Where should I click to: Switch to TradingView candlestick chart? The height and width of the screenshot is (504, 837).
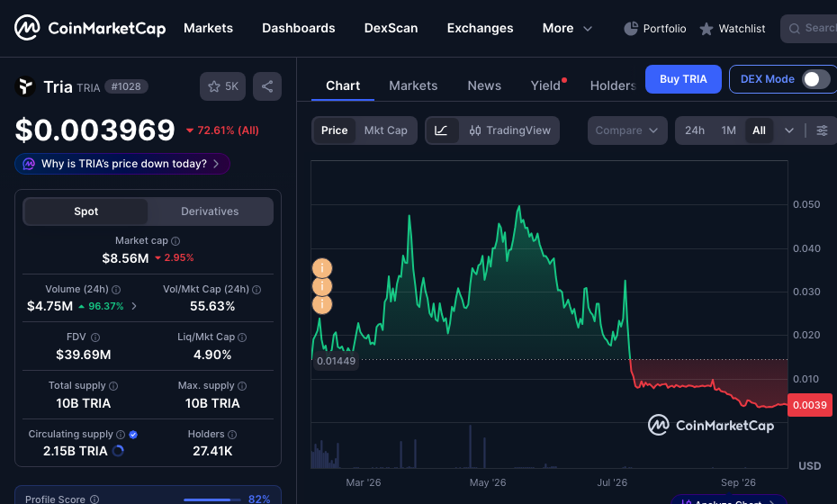(509, 130)
